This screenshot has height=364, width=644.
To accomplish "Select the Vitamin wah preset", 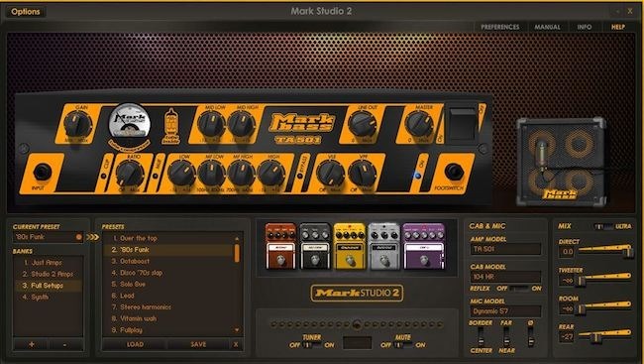I will tap(168, 318).
